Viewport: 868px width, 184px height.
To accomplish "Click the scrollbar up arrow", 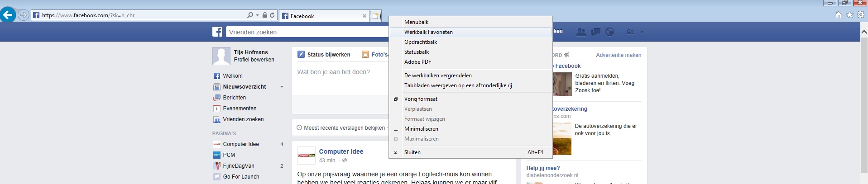I will point(864,32).
